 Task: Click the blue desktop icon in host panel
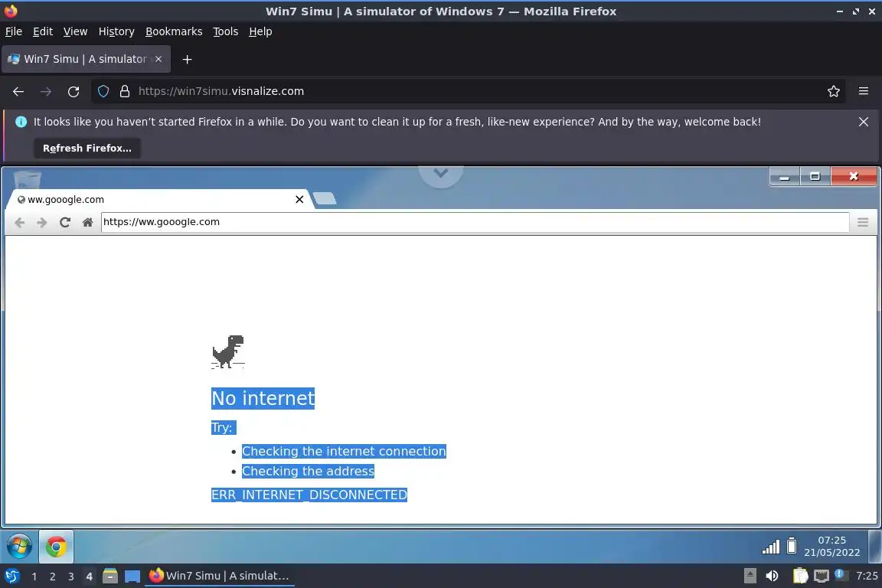tap(132, 577)
